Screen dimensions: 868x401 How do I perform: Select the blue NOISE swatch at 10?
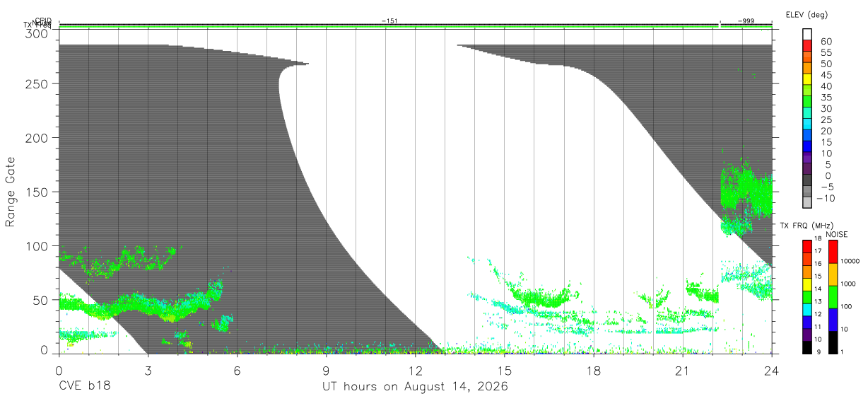coord(833,320)
